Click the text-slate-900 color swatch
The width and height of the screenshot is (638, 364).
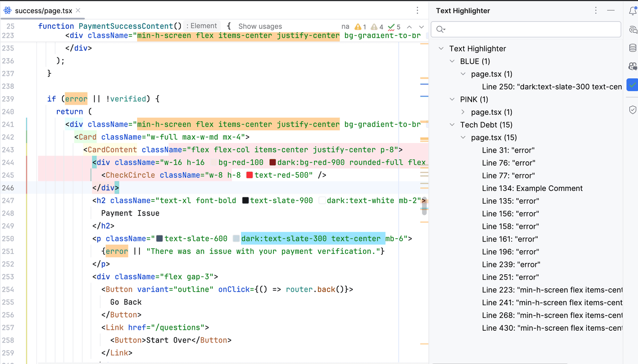click(x=245, y=200)
